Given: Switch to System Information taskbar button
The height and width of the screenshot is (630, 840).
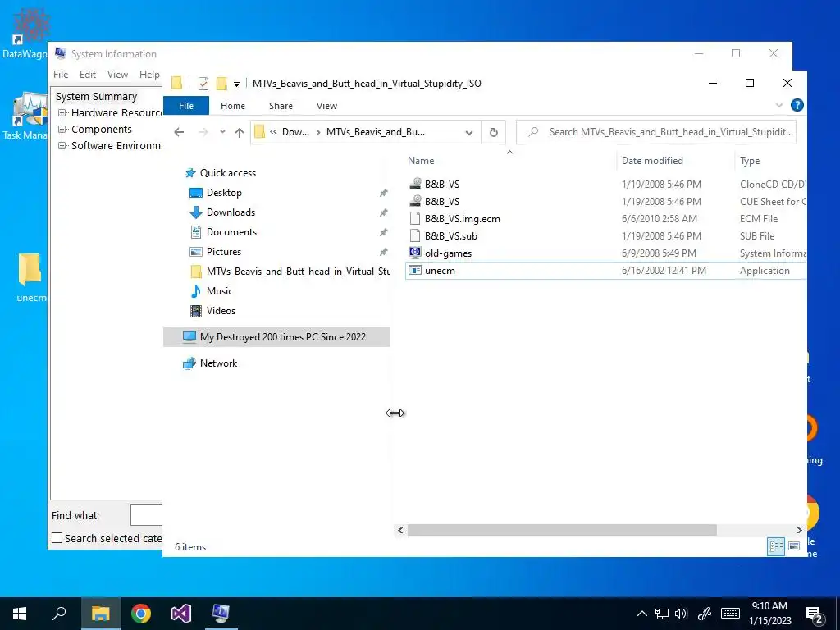Looking at the screenshot, I should [x=221, y=614].
